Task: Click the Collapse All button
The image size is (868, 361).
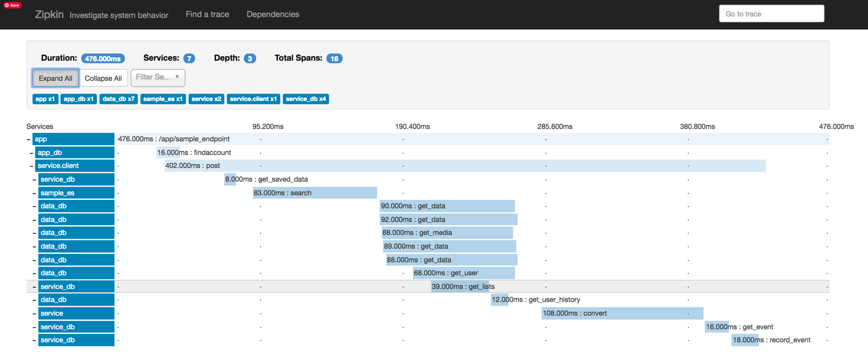Action: 103,78
